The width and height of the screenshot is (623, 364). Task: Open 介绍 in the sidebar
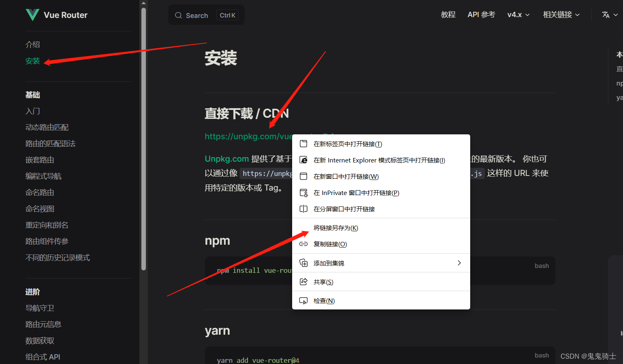33,44
